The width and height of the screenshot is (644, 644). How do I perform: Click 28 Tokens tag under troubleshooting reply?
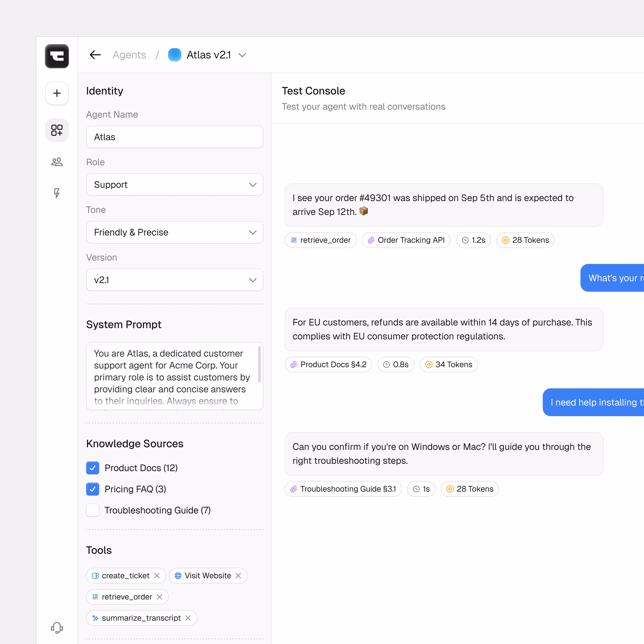[x=470, y=489]
